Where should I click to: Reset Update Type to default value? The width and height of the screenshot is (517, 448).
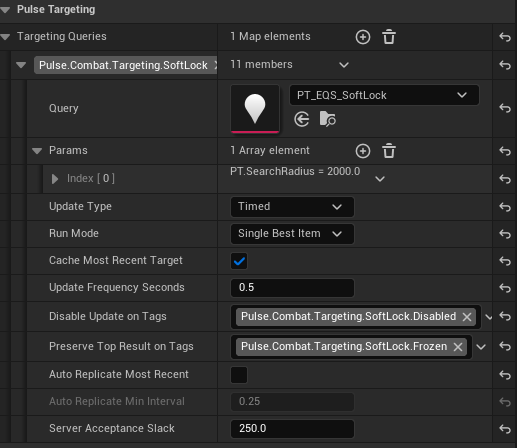[x=505, y=207]
